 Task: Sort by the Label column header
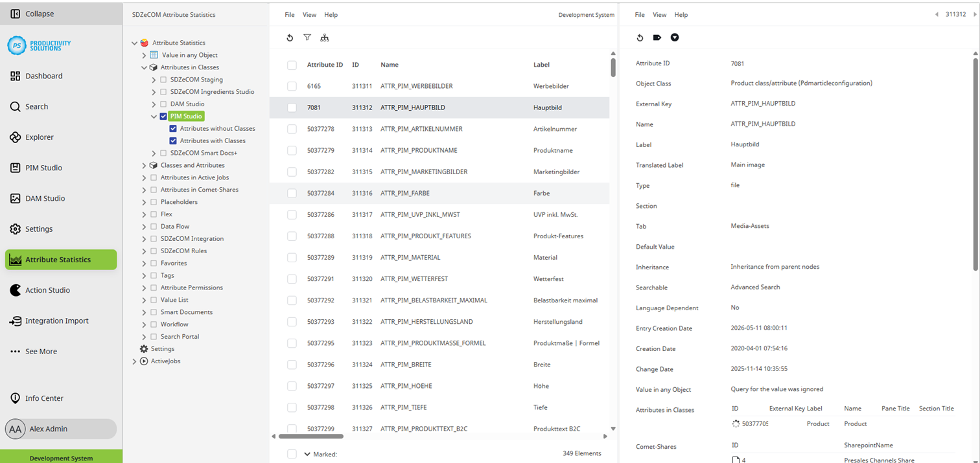tap(541, 65)
